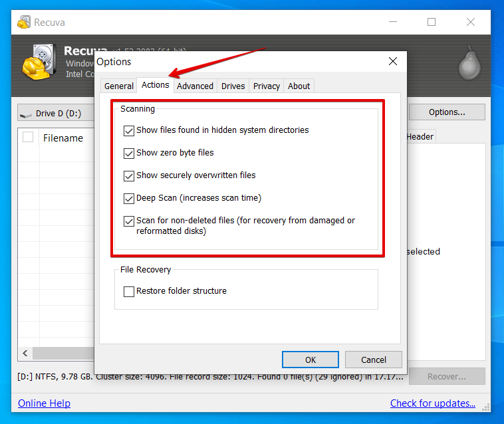504x424 pixels.
Task: Click the status bar text "[D:] NTFS, 9.78 GB"
Action: [x=55, y=376]
